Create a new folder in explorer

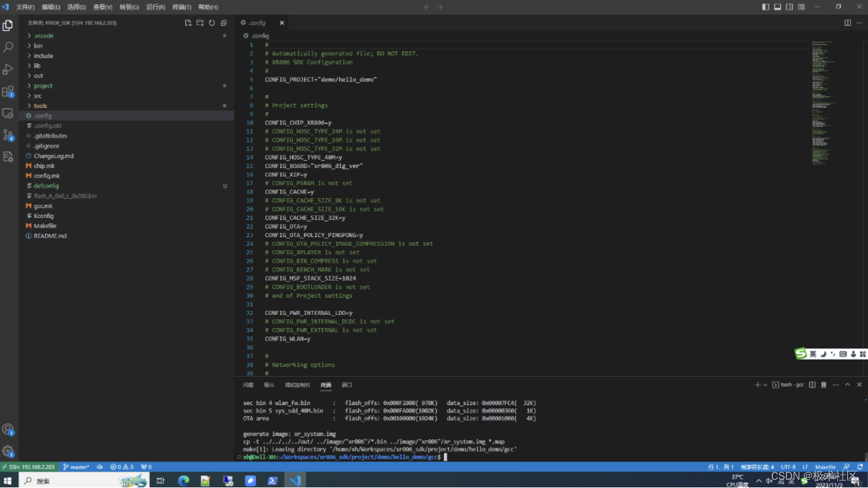[200, 23]
